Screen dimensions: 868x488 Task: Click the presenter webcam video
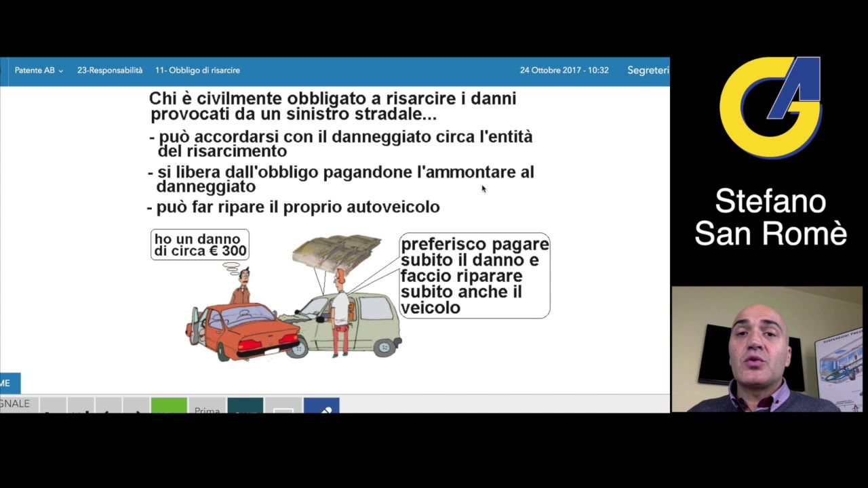(767, 349)
